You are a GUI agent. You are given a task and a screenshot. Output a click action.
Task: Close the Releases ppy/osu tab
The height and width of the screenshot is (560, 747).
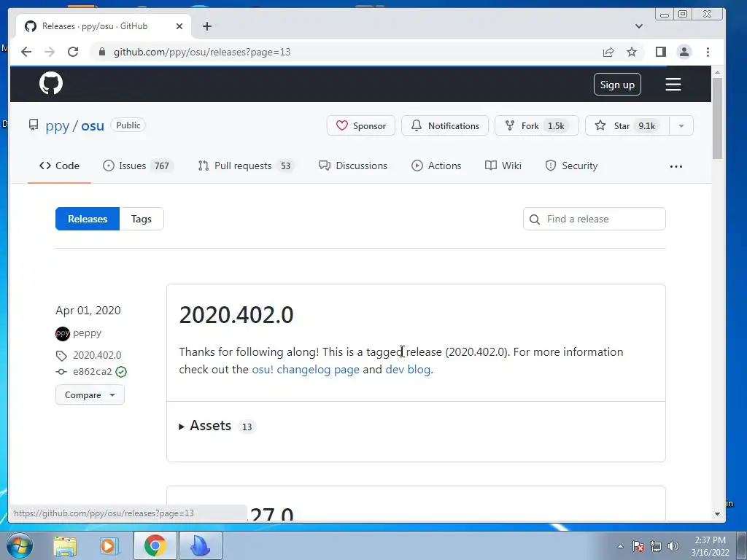point(179,26)
